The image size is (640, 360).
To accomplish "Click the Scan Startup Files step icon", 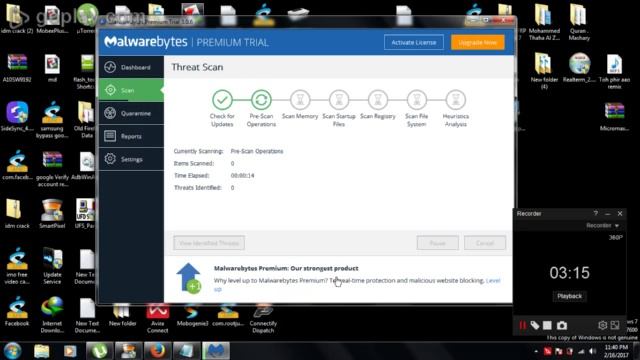I will click(339, 100).
